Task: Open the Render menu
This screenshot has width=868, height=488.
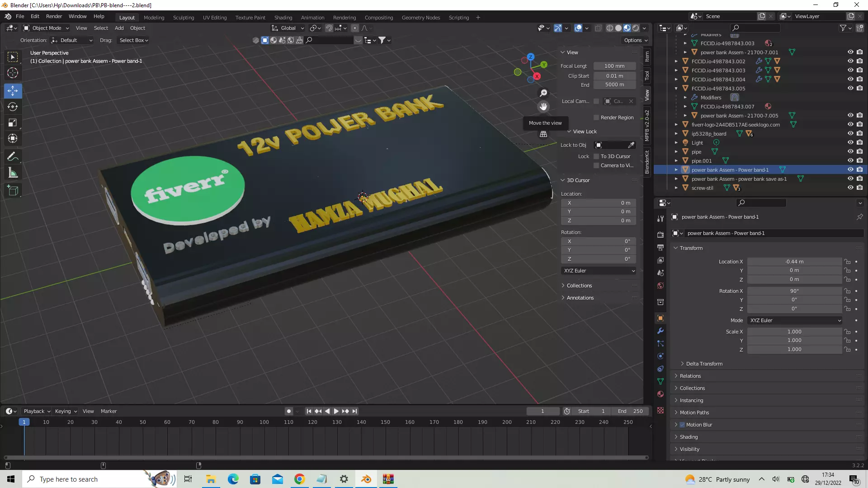Action: [x=54, y=16]
